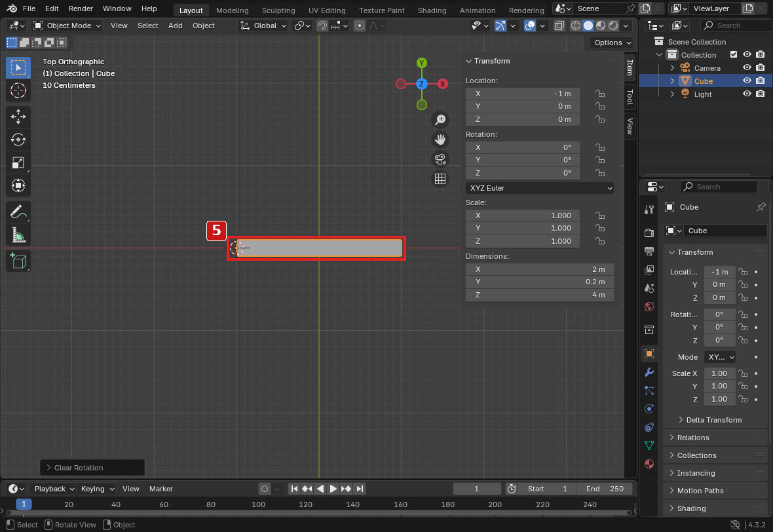Expand the Camera tree item
773x532 pixels.
tap(672, 68)
